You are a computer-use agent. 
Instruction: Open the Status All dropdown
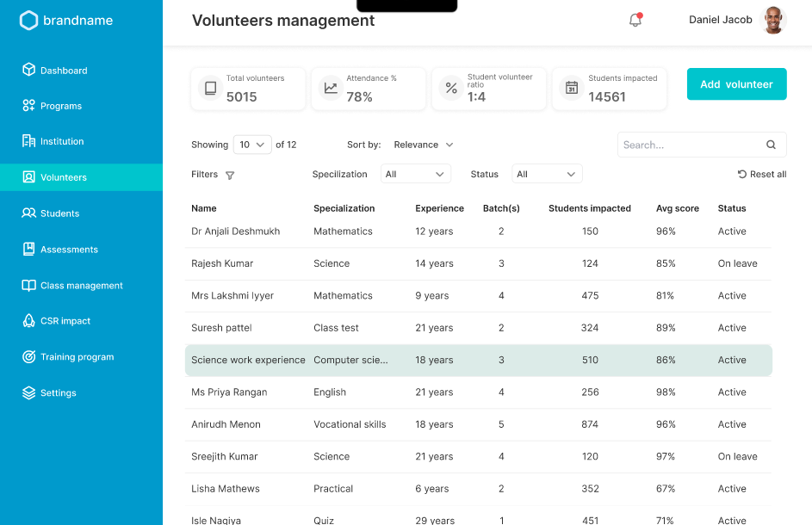[547, 174]
